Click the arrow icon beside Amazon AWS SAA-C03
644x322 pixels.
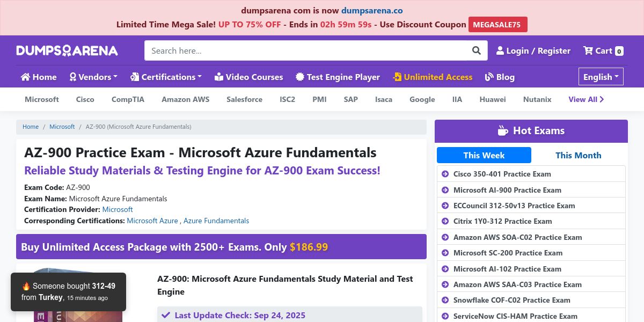(445, 284)
